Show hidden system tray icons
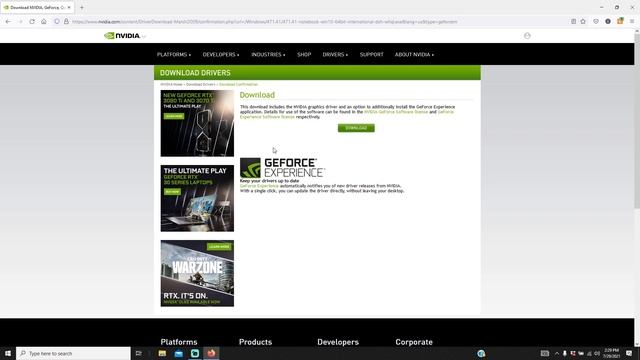 pyautogui.click(x=557, y=353)
